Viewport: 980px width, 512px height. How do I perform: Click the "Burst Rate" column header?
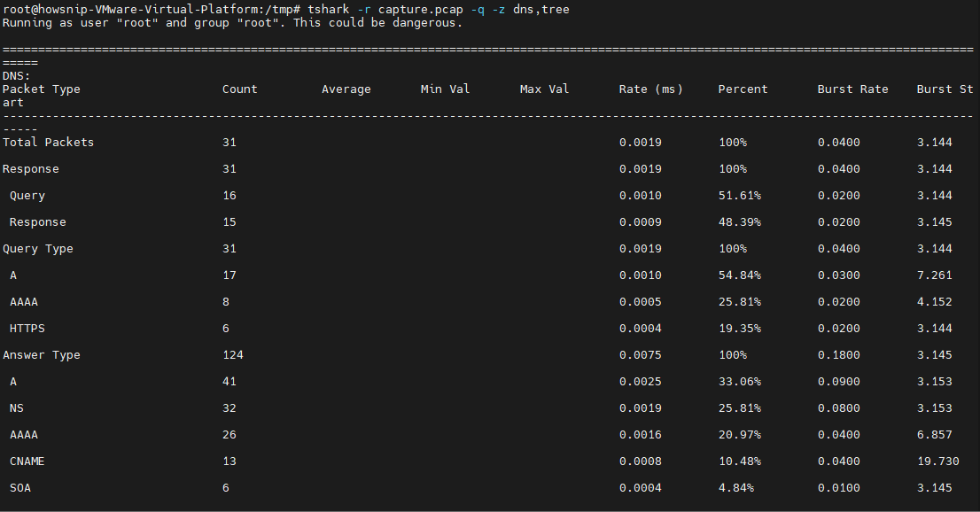(852, 89)
